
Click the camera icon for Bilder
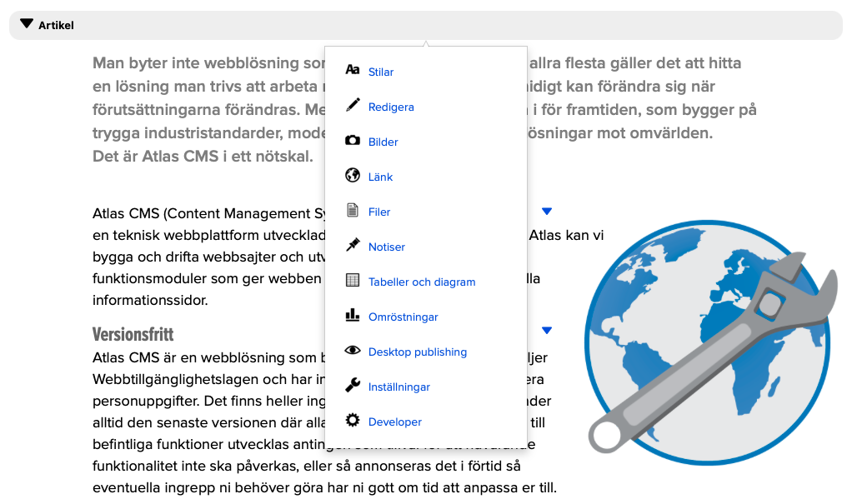[352, 141]
